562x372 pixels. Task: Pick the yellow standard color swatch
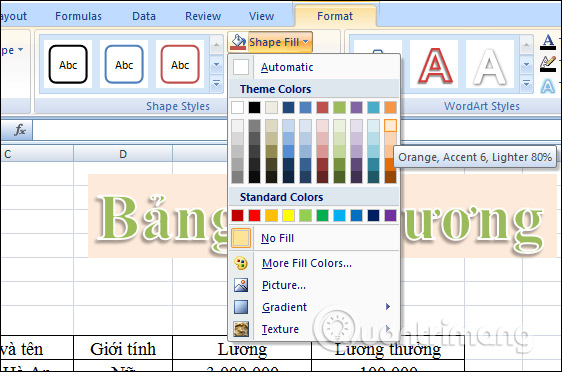(289, 215)
